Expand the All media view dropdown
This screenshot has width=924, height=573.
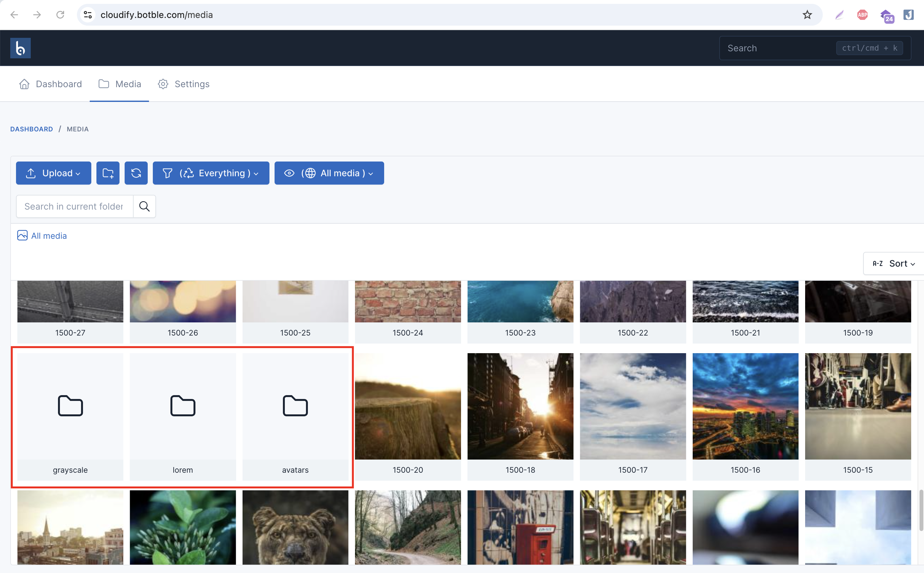pyautogui.click(x=329, y=173)
